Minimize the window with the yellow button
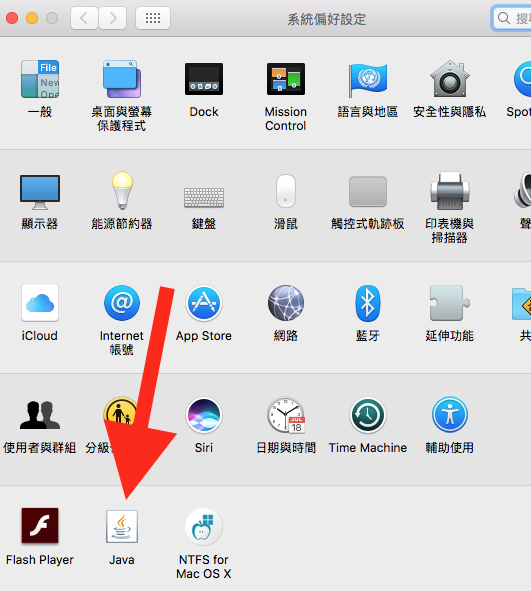 click(32, 18)
